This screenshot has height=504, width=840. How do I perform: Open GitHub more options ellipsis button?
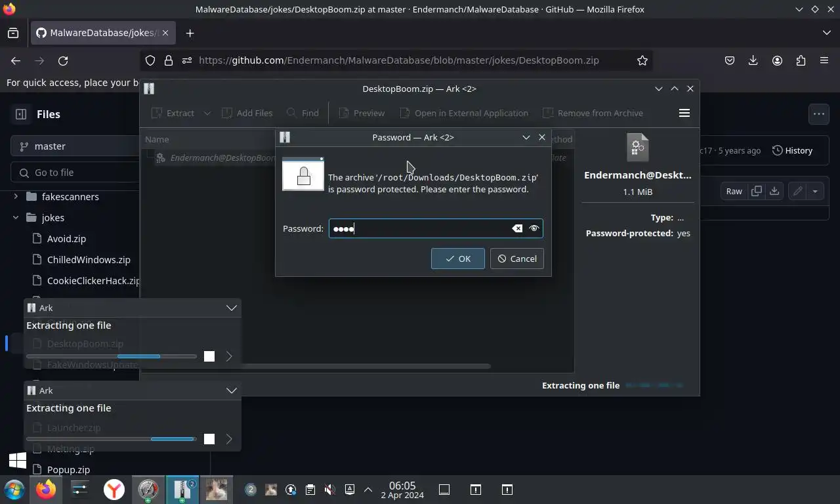819,114
